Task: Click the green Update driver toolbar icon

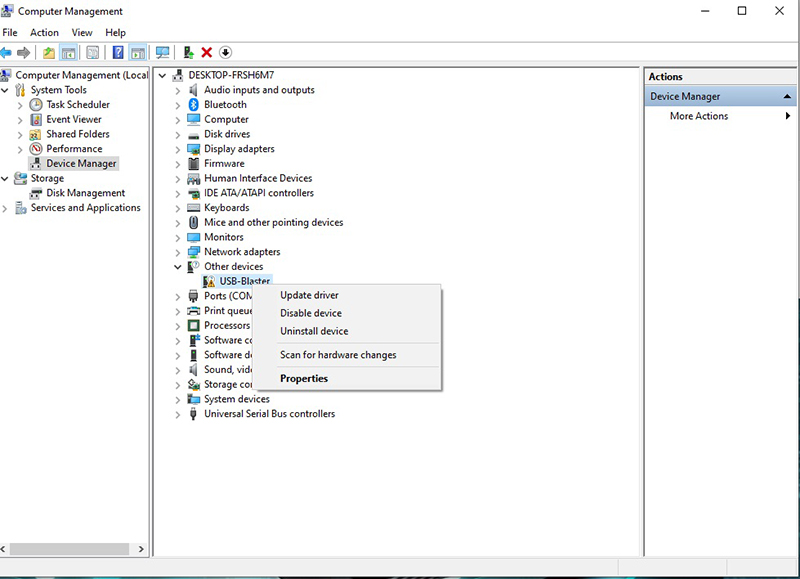Action: [x=188, y=52]
